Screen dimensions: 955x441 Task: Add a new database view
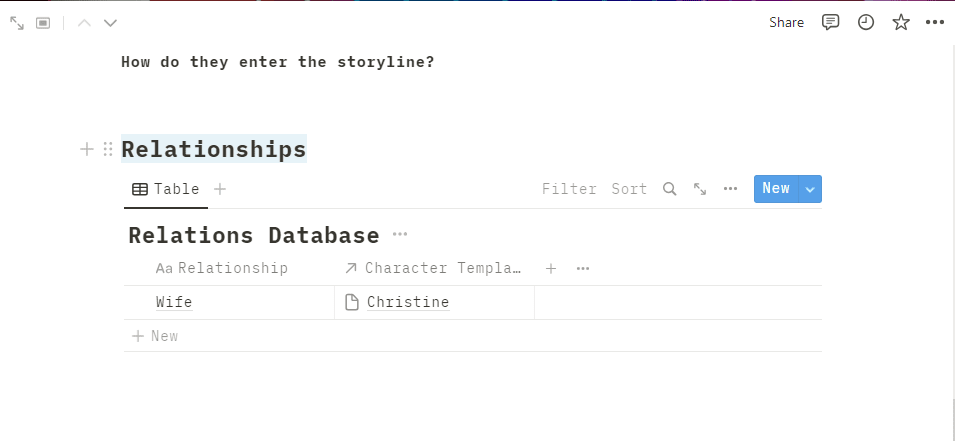[x=220, y=189]
